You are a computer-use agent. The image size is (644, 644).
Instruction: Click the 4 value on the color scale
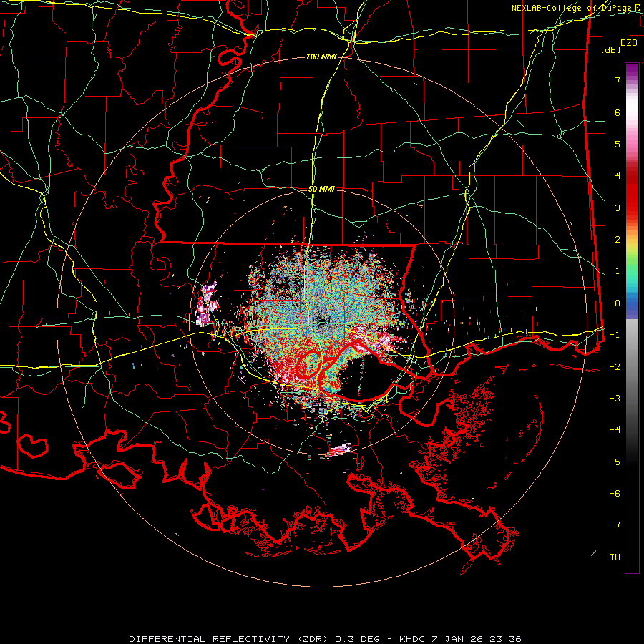(618, 176)
